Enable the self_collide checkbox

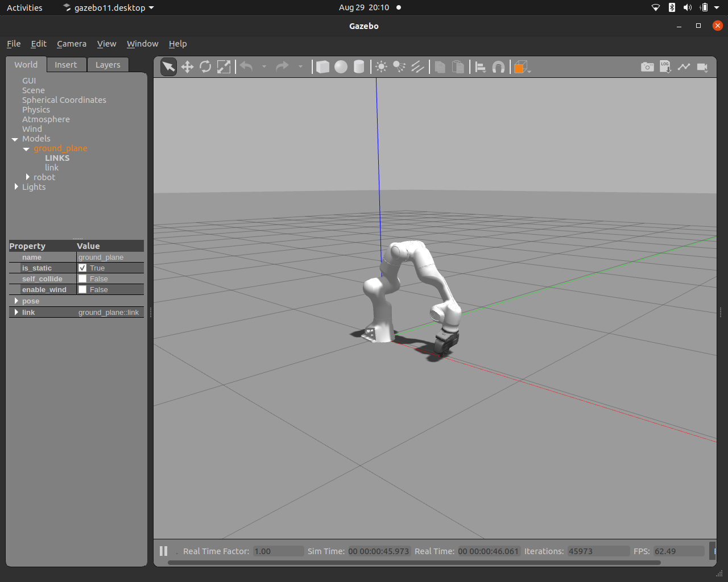click(x=82, y=278)
